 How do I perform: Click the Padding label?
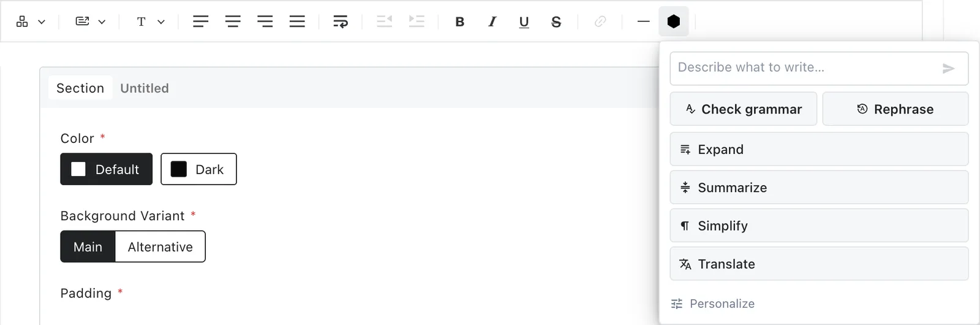(x=86, y=293)
